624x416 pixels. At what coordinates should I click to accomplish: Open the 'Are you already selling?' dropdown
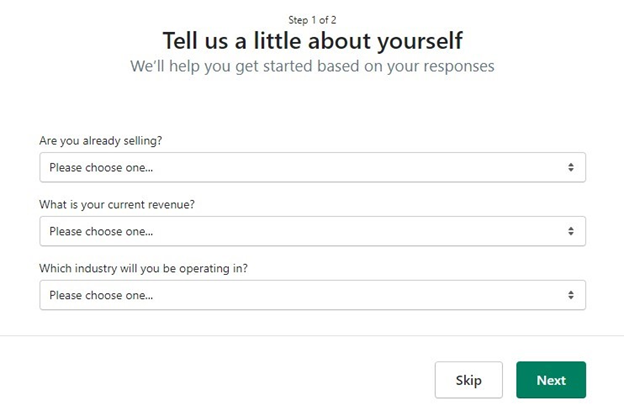(312, 167)
